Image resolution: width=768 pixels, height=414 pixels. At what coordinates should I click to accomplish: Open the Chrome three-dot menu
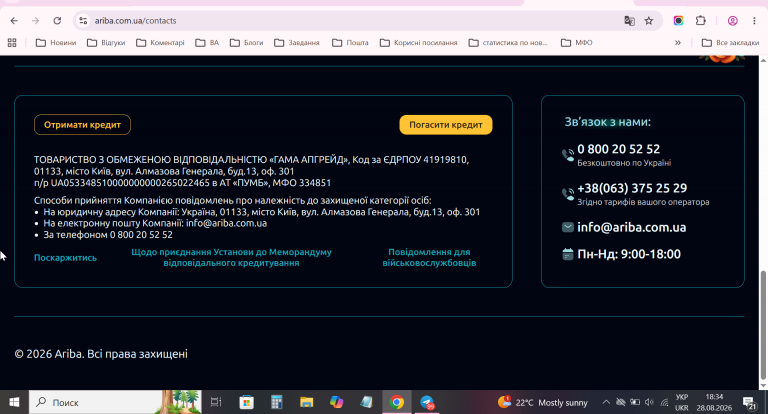point(754,21)
